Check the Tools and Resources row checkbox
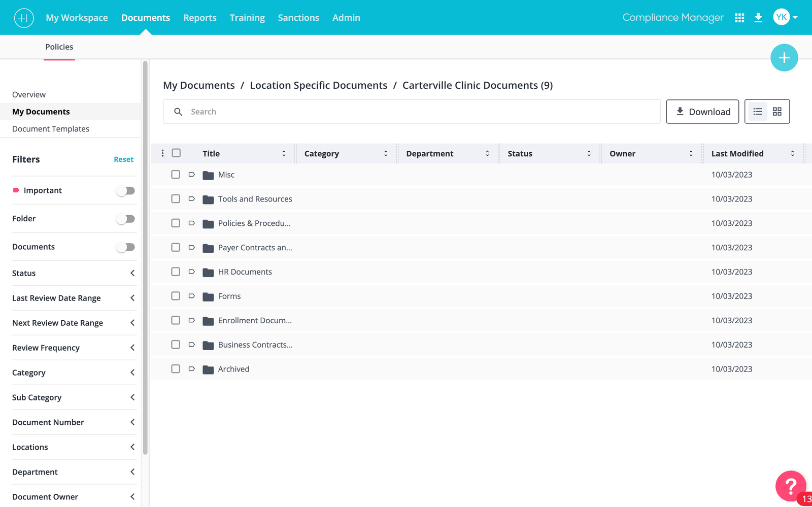812x507 pixels. (176, 199)
